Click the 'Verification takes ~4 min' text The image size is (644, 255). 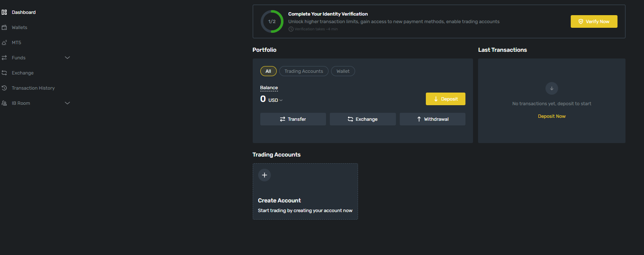point(316,29)
